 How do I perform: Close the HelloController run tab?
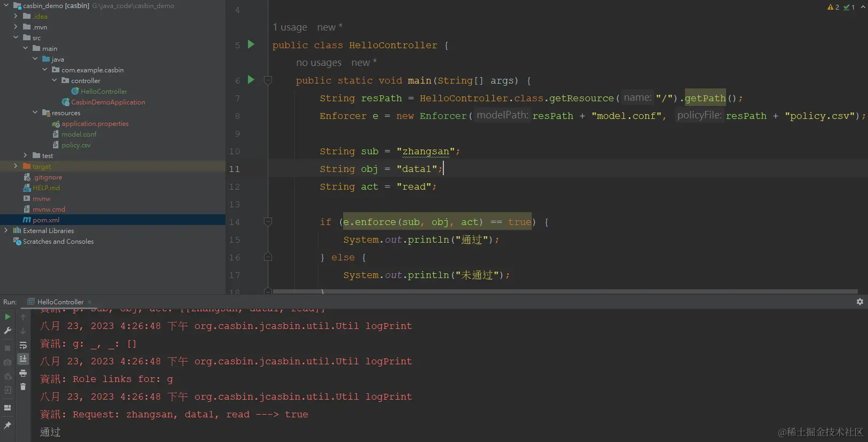point(89,302)
